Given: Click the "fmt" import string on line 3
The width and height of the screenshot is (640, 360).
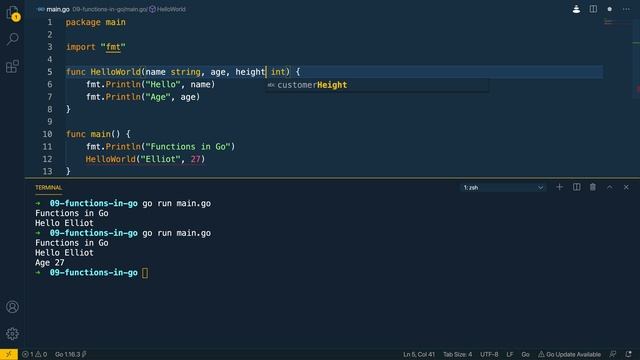Looking at the screenshot, I should [x=113, y=47].
